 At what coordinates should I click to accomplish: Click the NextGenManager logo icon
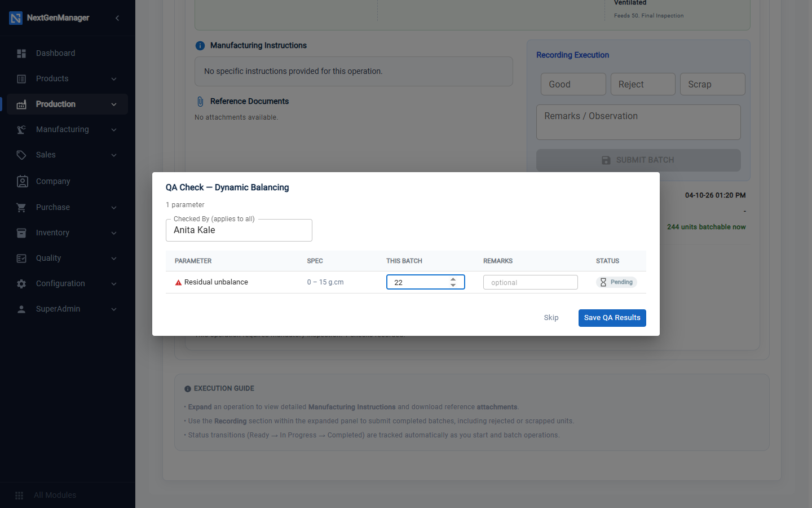click(16, 18)
